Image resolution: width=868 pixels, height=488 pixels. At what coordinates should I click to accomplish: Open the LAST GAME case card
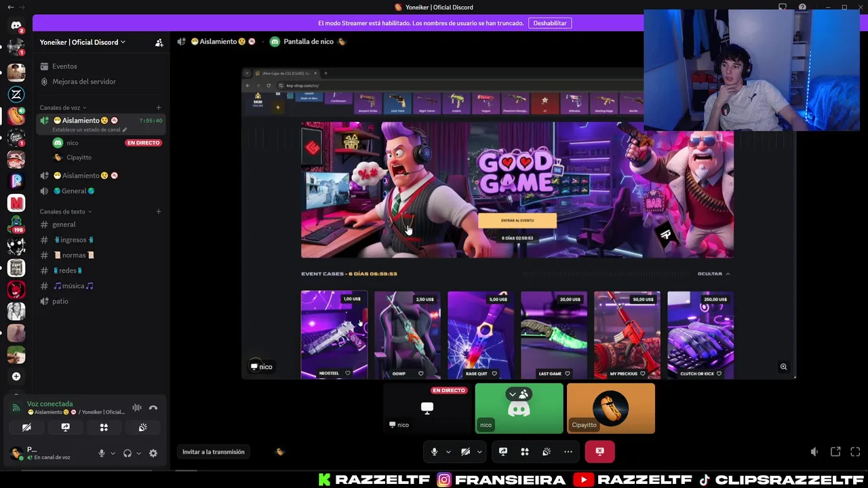pyautogui.click(x=554, y=335)
